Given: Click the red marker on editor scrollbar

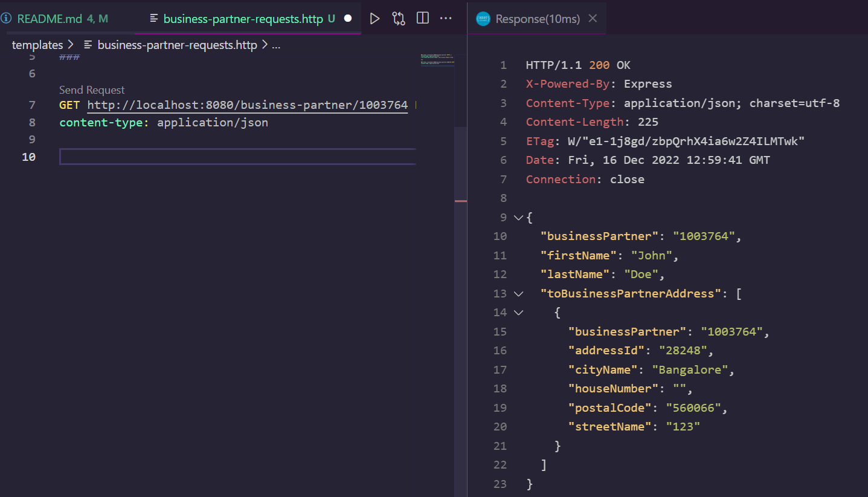Looking at the screenshot, I should coord(460,201).
